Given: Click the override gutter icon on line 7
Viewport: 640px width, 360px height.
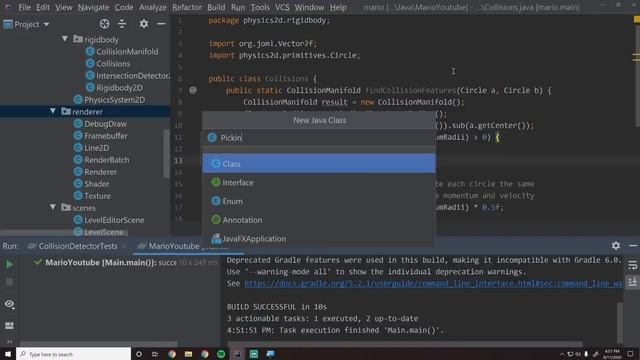Looking at the screenshot, I should (193, 90).
